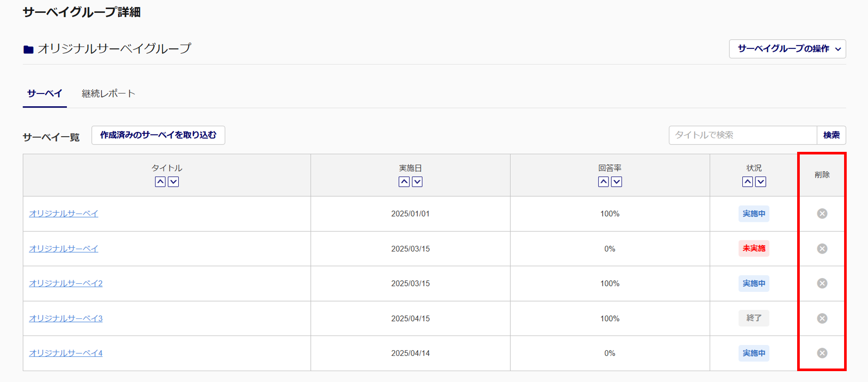Sort 実施日 column descending
The image size is (868, 382).
(417, 182)
